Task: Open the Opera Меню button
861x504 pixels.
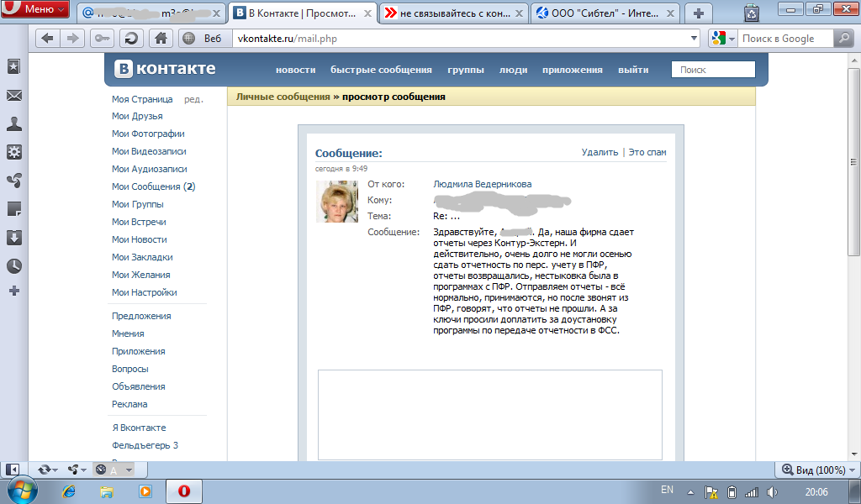Action: (35, 10)
